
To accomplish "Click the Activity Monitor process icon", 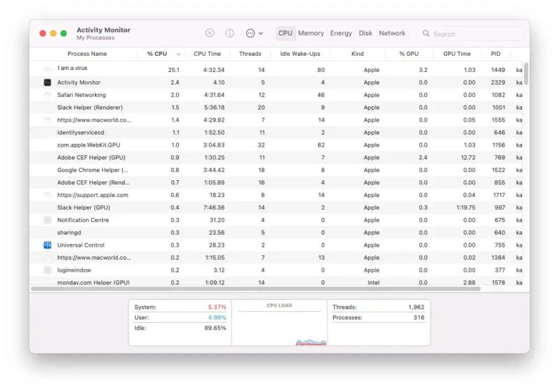I will 48,82.
